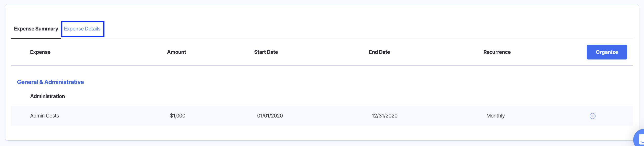
Task: Select the Admin Costs expense name
Action: 45,116
